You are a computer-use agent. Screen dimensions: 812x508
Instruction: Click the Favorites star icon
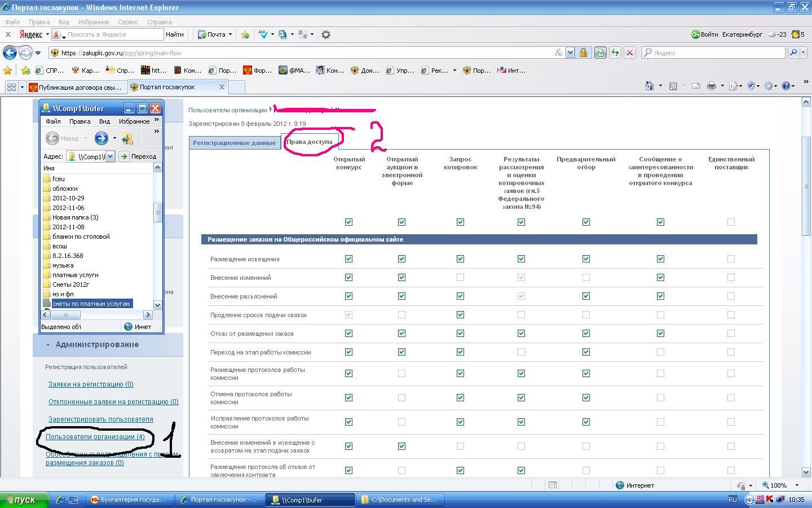pyautogui.click(x=7, y=71)
